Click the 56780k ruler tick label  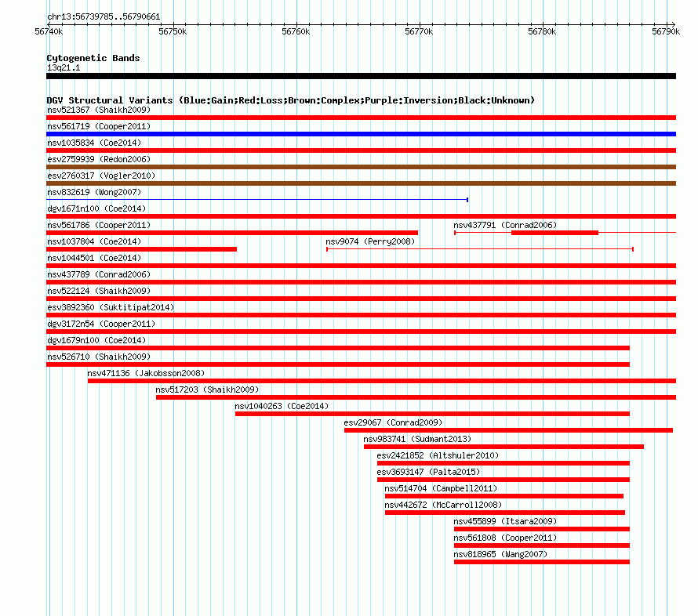pos(542,31)
